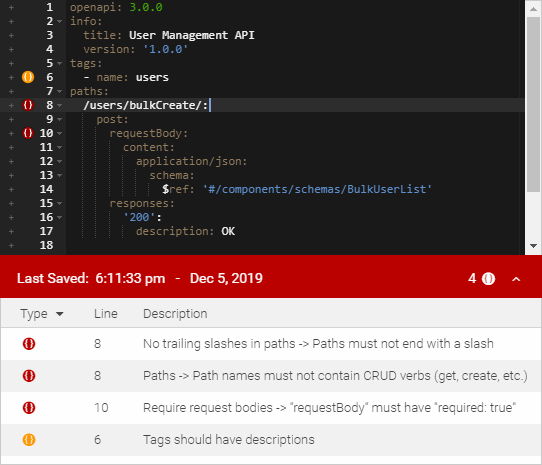Image resolution: width=542 pixels, height=465 pixels.
Task: Fold the schema block at line 13
Action: tap(59, 175)
